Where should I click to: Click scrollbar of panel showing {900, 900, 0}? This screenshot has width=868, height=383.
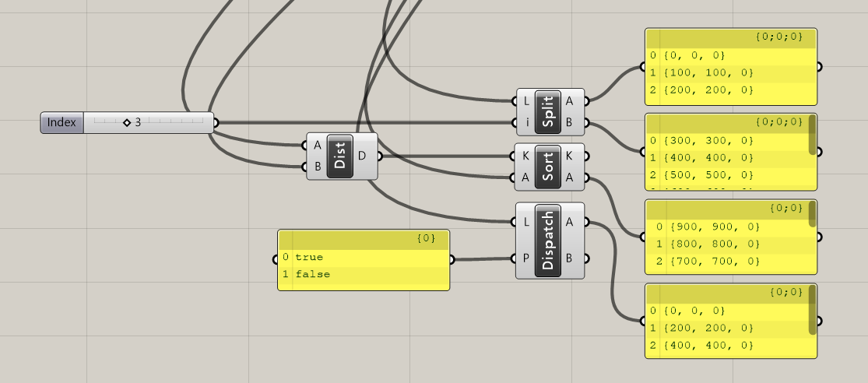[x=813, y=213]
